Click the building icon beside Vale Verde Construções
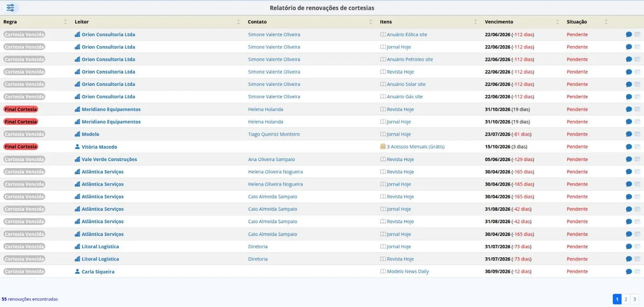Viewport: 644px width, 307px height. point(77,159)
